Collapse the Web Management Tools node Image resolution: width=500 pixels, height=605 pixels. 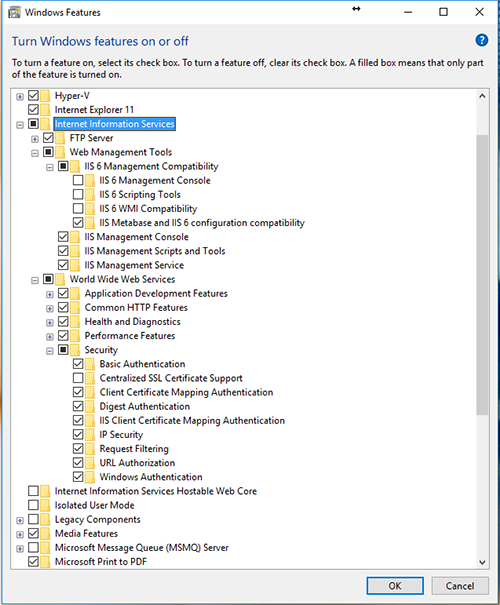tap(35, 153)
